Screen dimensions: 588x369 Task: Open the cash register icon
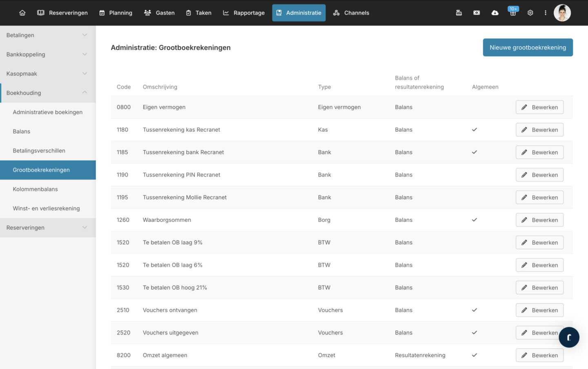459,13
